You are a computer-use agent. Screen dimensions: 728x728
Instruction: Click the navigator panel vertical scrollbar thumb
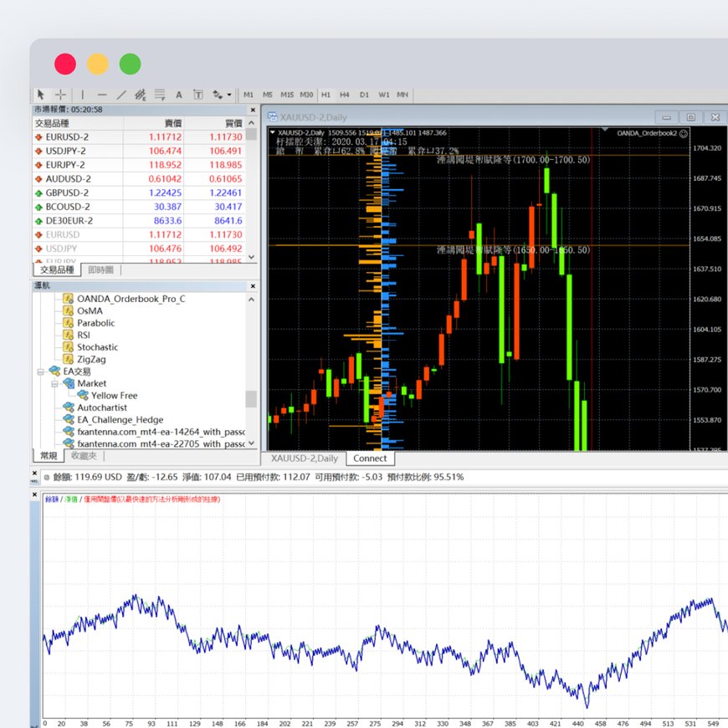pyautogui.click(x=251, y=398)
